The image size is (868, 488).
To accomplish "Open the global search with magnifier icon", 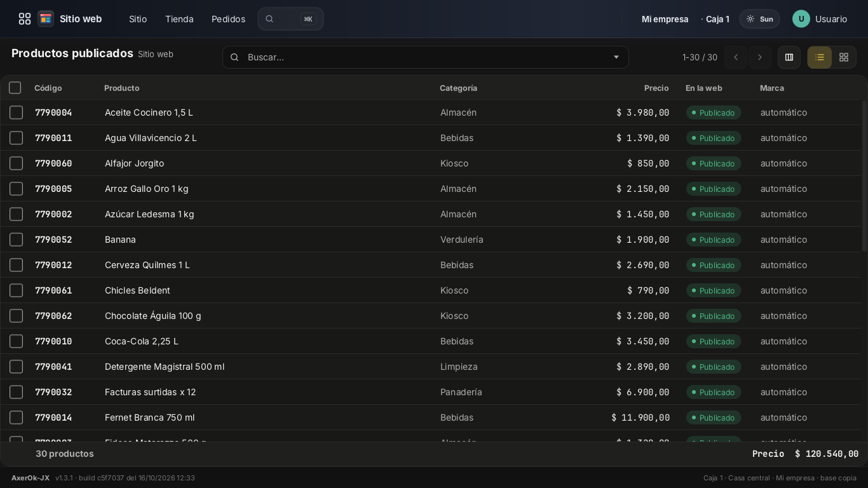I will pyautogui.click(x=290, y=19).
